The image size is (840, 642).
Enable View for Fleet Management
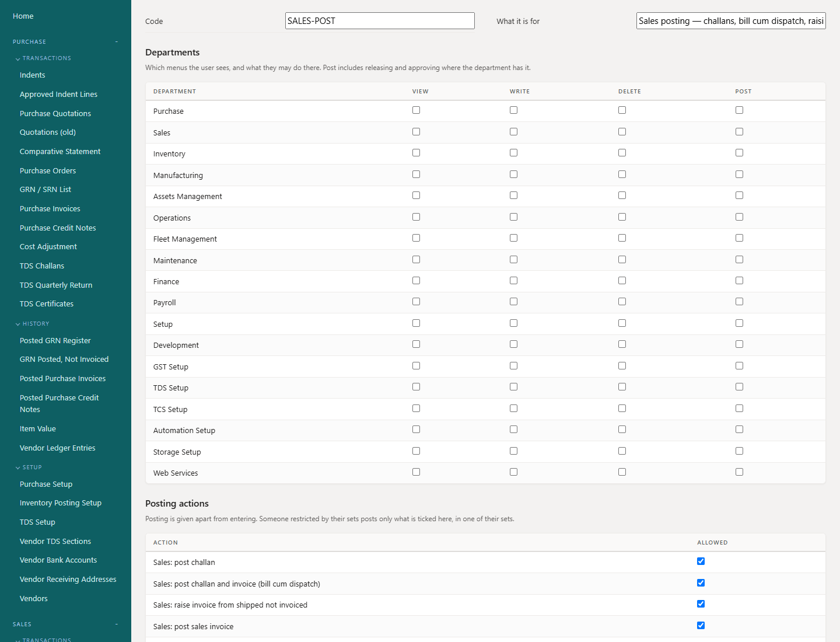(x=416, y=238)
